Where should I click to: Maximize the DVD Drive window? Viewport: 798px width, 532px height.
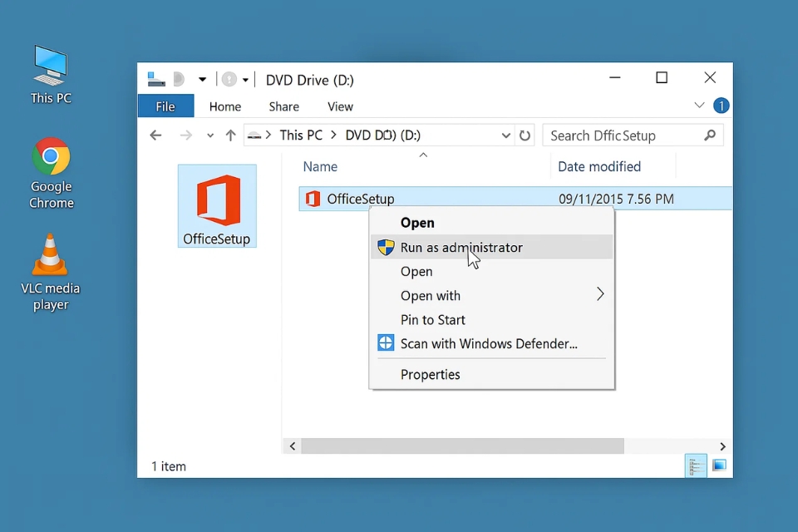tap(662, 78)
